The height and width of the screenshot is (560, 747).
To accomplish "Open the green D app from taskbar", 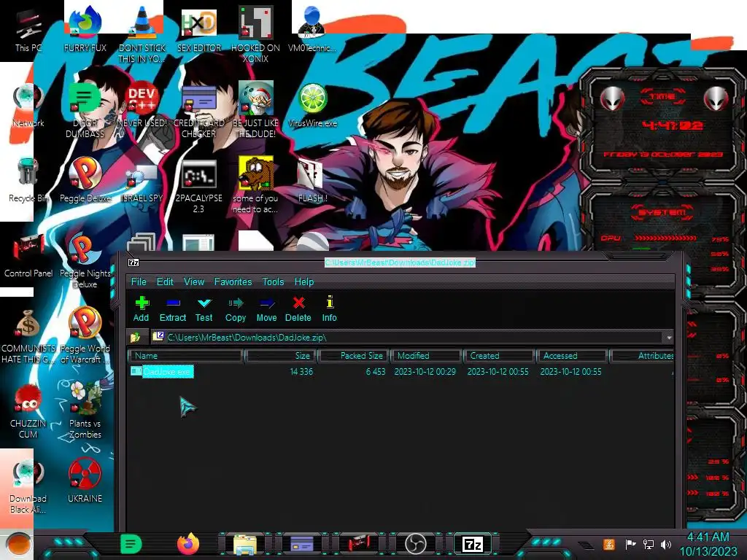I will click(x=131, y=544).
